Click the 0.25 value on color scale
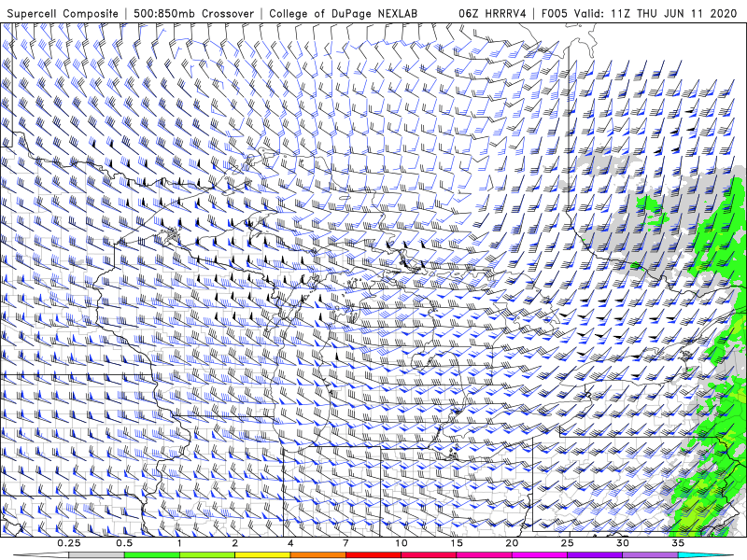This screenshot has height=560, width=747. 69,543
